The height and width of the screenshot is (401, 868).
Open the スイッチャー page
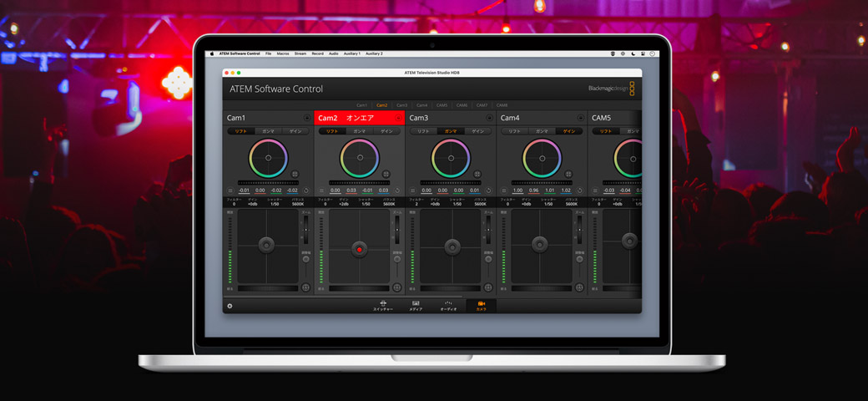coord(382,306)
